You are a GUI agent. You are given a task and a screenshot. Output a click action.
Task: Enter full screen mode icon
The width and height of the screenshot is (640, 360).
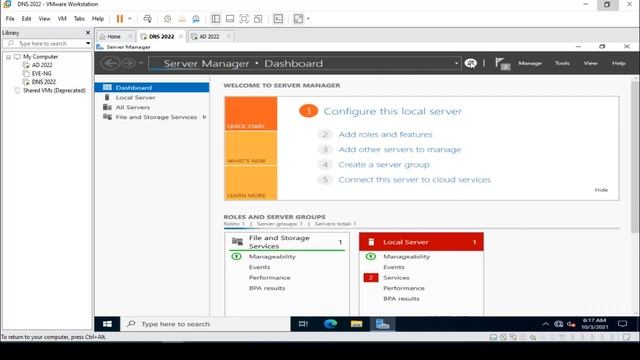click(244, 19)
